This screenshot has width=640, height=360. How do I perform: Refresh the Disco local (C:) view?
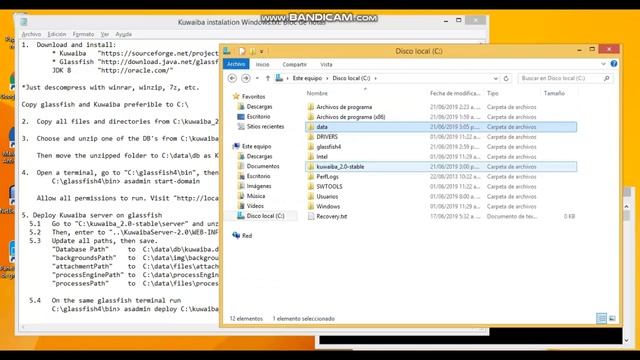(506, 78)
